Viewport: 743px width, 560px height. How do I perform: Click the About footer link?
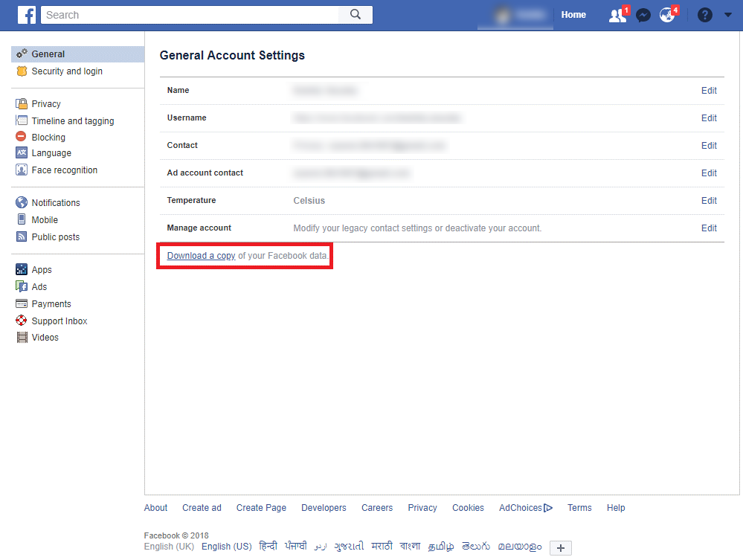[x=155, y=507]
